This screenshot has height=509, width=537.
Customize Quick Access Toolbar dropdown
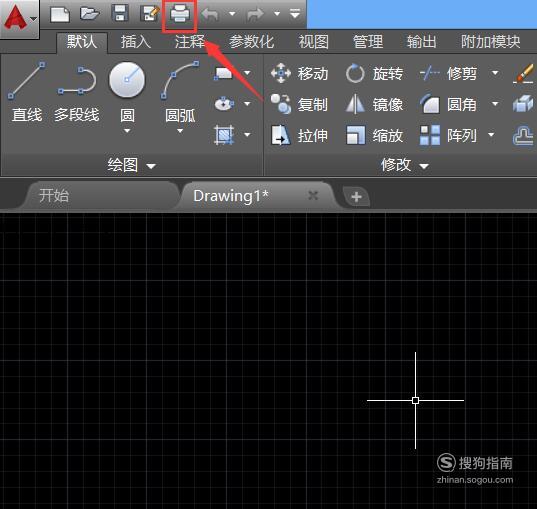[x=295, y=14]
